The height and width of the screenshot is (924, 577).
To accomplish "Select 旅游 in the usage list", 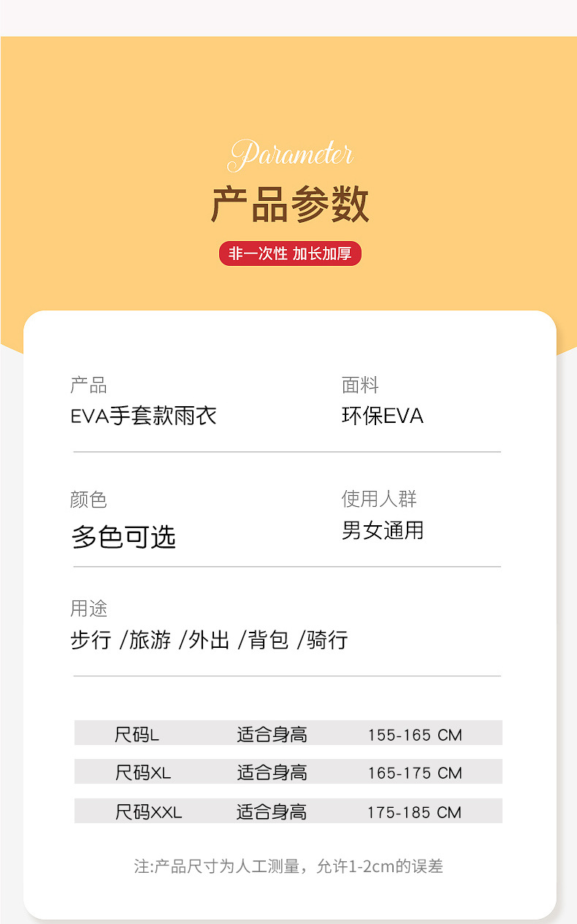I will [150, 640].
